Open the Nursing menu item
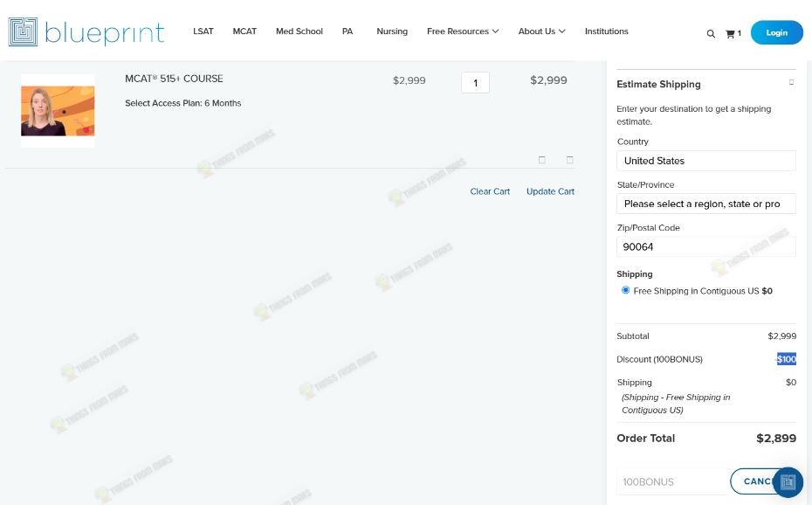 (x=392, y=31)
